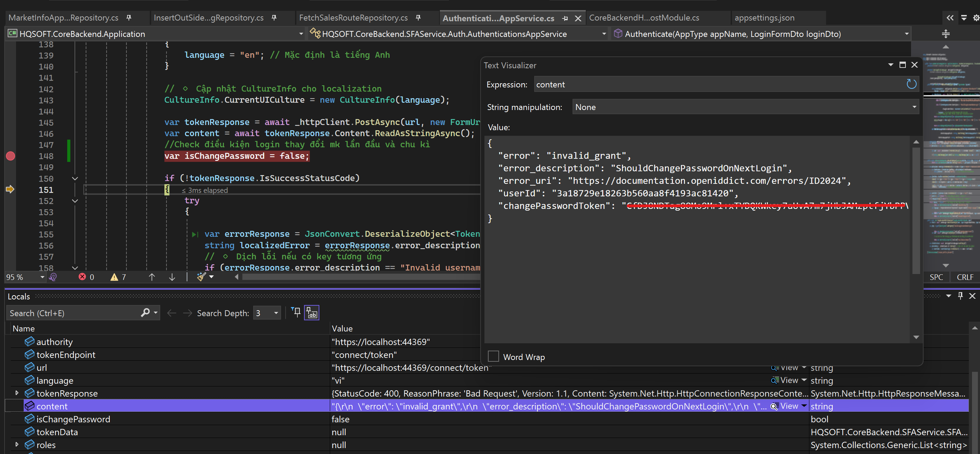Enable the Word Wrap checkbox

pos(493,356)
